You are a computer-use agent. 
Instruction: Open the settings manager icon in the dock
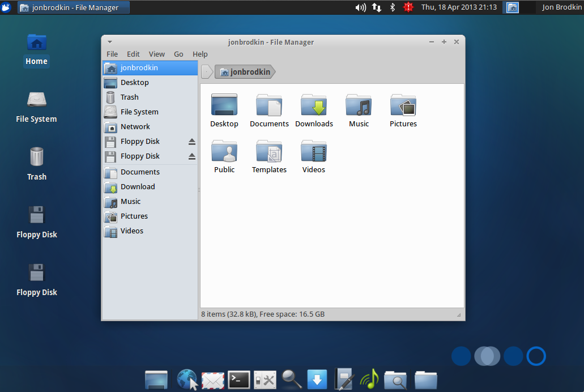265,380
